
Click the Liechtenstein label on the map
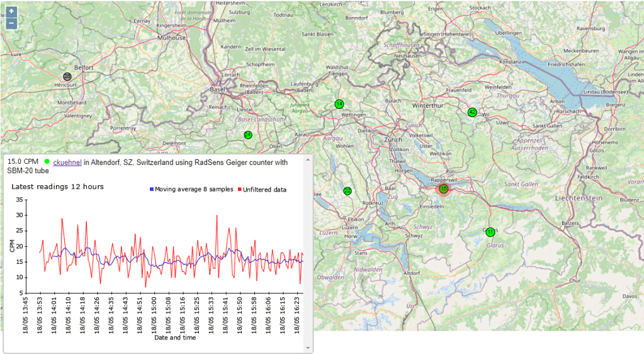pyautogui.click(x=579, y=198)
